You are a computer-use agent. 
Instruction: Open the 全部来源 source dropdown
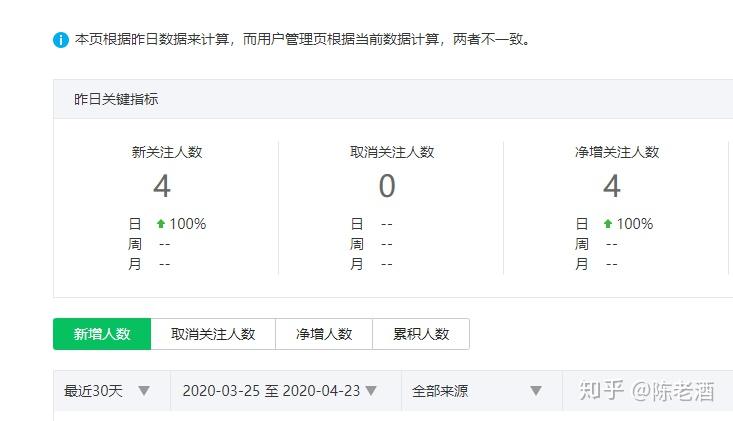482,391
